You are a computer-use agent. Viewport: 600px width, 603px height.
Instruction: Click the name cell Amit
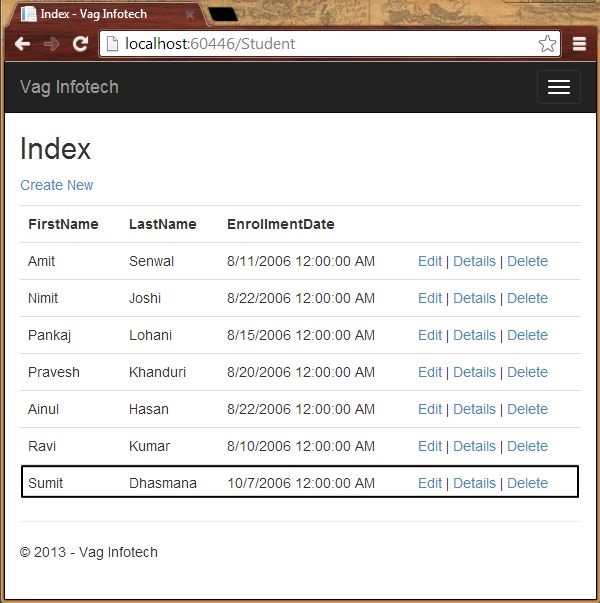(42, 261)
